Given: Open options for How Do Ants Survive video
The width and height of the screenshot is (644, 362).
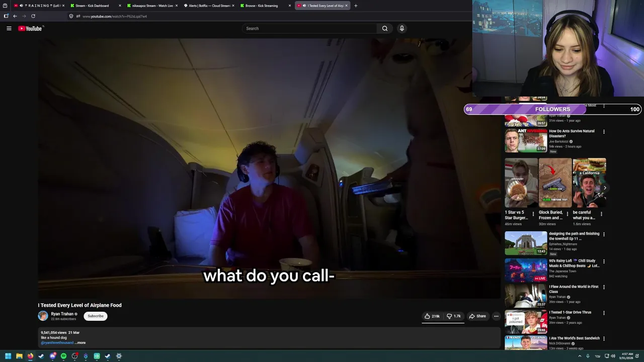Looking at the screenshot, I should pyautogui.click(x=604, y=132).
